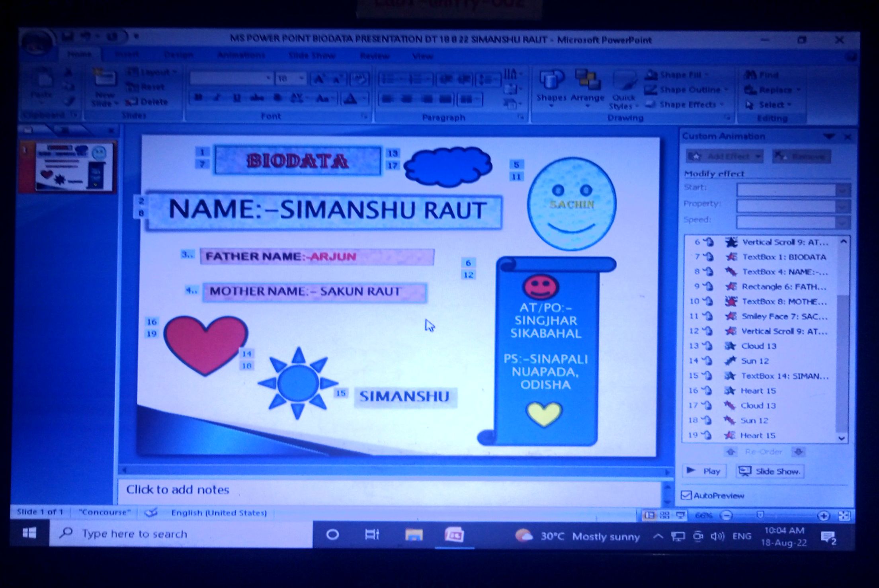Open the Shape Fill dropdown

[707, 75]
